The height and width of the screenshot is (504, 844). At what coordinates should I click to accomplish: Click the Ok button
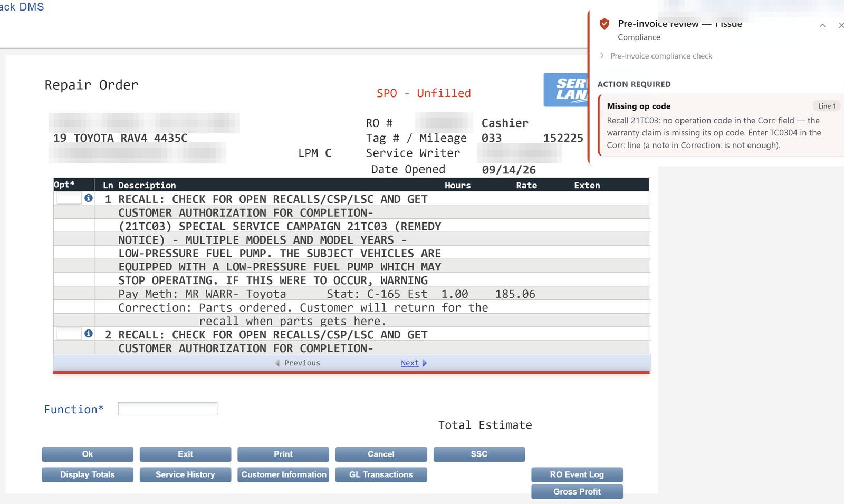point(88,454)
